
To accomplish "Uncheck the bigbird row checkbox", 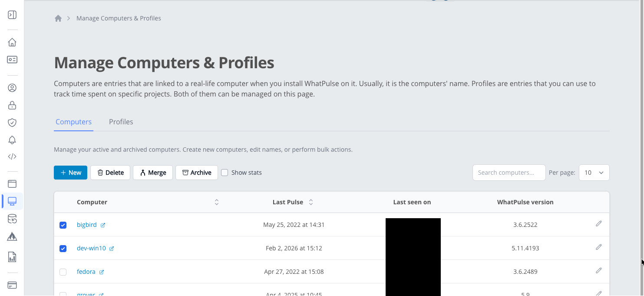I will pos(63,225).
